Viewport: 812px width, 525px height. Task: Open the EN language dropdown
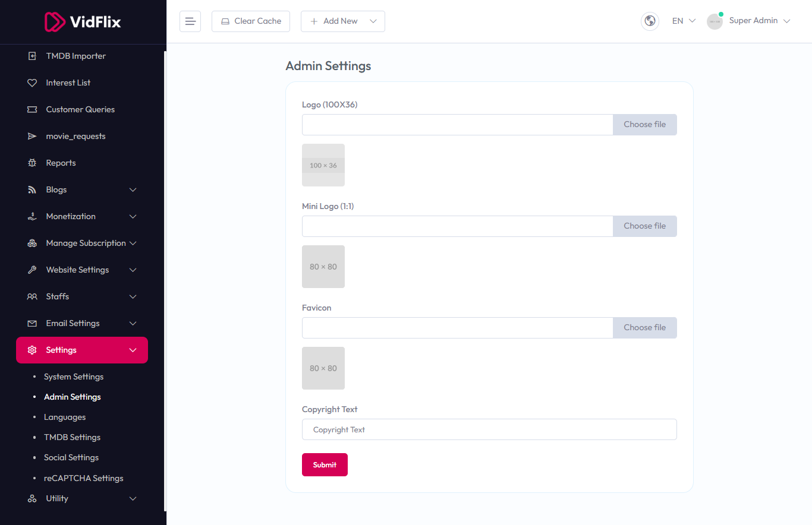(x=682, y=21)
